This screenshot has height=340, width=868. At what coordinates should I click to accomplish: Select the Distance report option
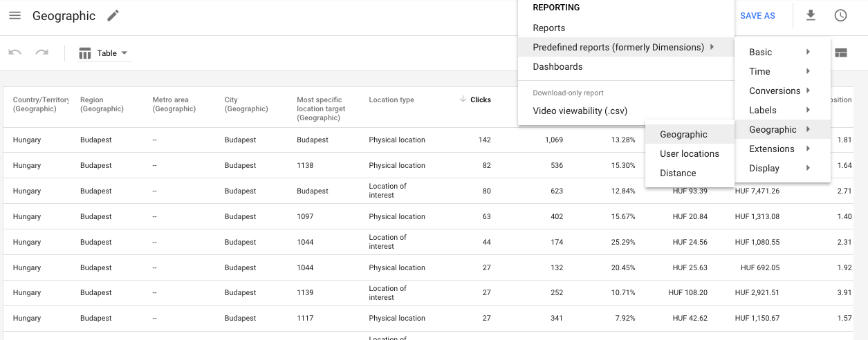pos(678,173)
